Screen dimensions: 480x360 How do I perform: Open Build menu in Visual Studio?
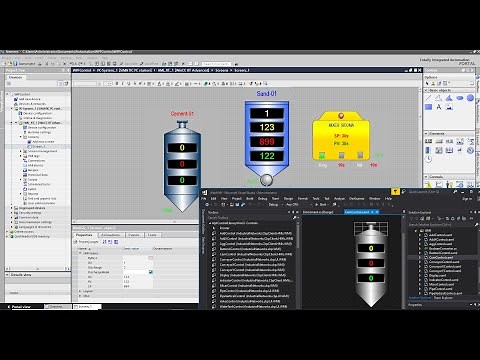tap(250, 199)
